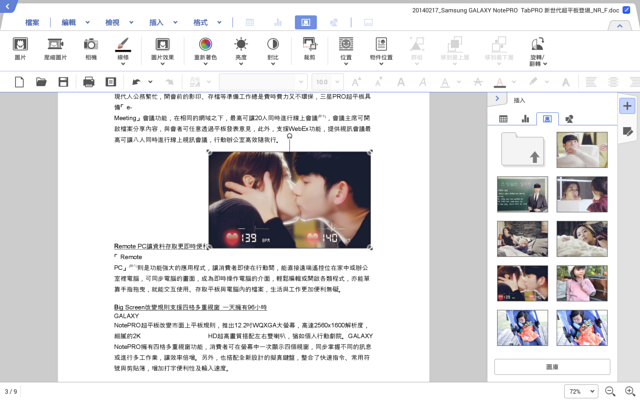Click the print preview icon beside printer

[x=111, y=82]
